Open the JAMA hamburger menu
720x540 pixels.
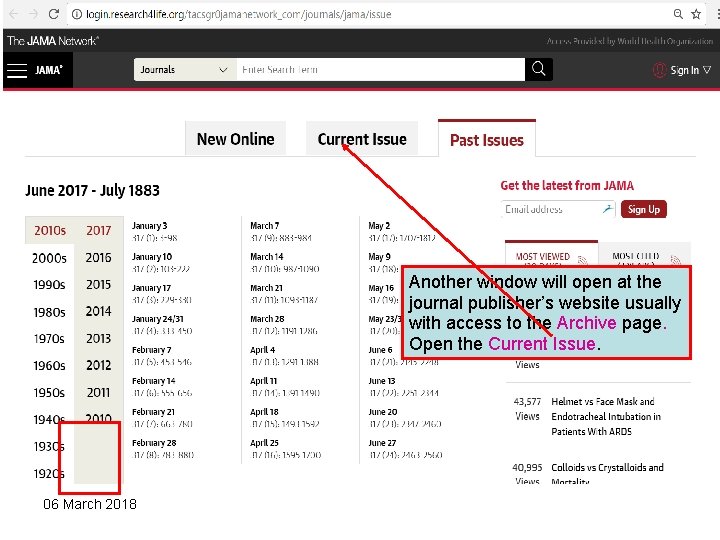coord(17,70)
